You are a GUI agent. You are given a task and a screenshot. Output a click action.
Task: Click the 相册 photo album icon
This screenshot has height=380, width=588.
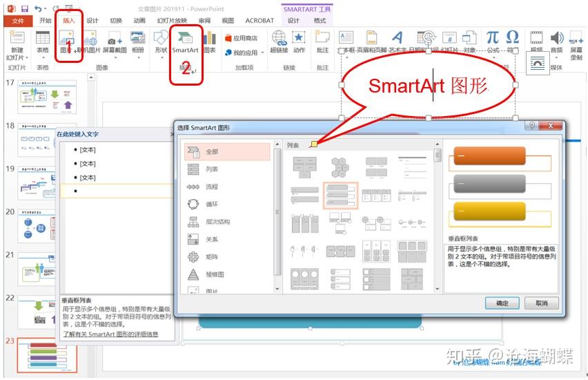click(x=137, y=37)
